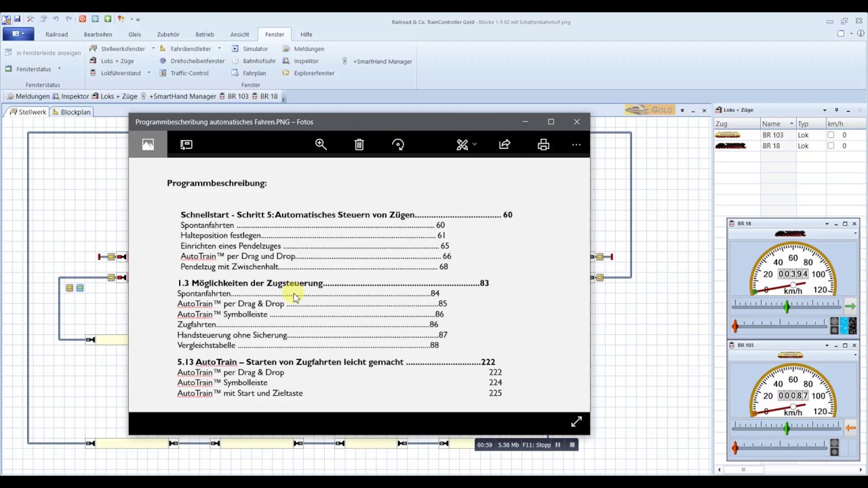Open the Railroad ribbon tab
This screenshot has width=868, height=488.
coord(56,35)
